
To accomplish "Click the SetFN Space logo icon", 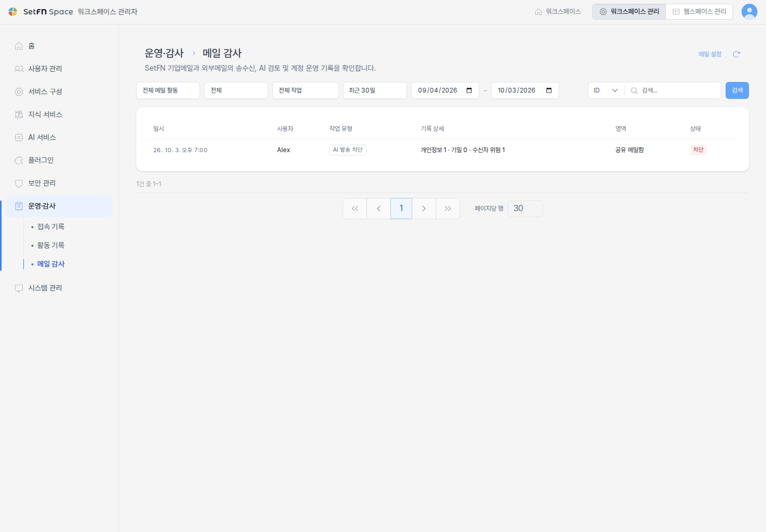I will pos(13,12).
